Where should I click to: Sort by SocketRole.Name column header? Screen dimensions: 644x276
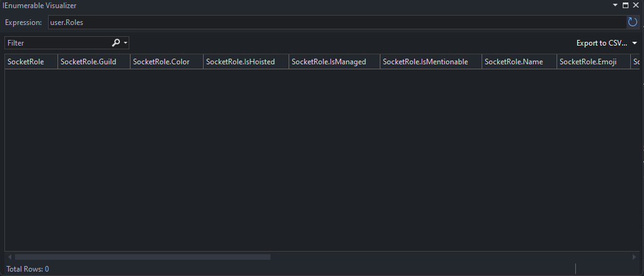pyautogui.click(x=519, y=62)
